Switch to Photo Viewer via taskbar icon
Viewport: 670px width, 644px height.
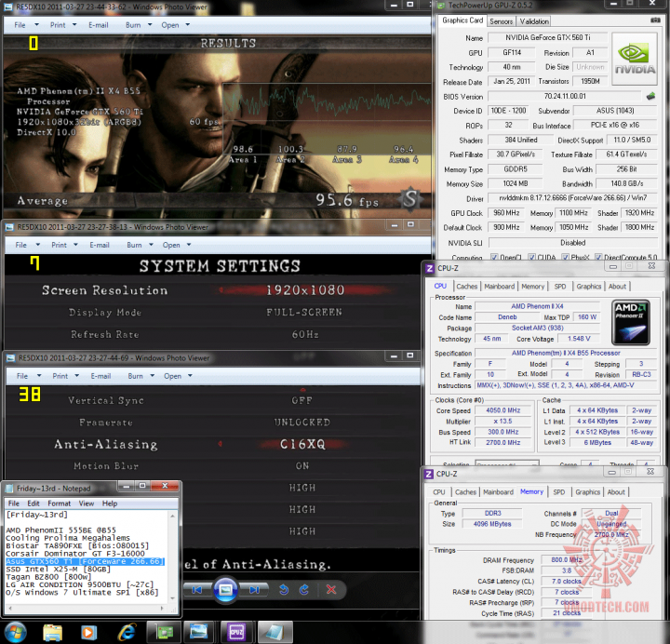click(199, 633)
